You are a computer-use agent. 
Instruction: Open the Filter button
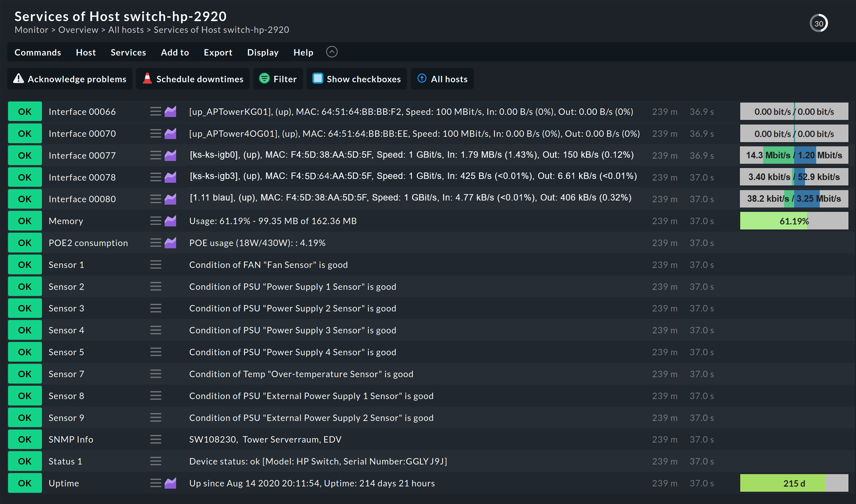tap(278, 79)
